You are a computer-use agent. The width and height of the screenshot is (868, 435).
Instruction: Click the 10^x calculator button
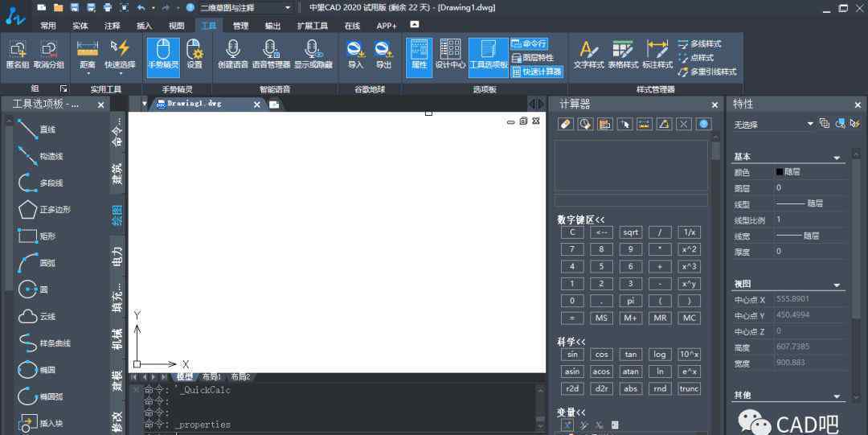[690, 355]
